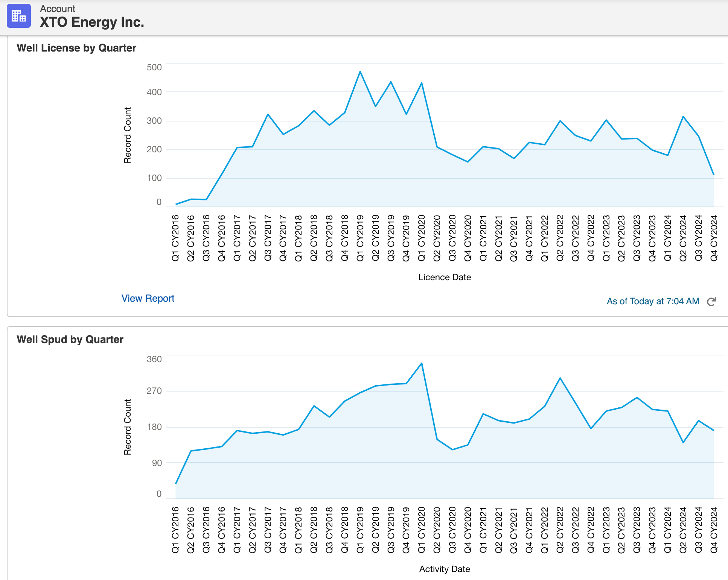
Task: Click the final Q4 CY2024 data point
Action: (x=714, y=174)
